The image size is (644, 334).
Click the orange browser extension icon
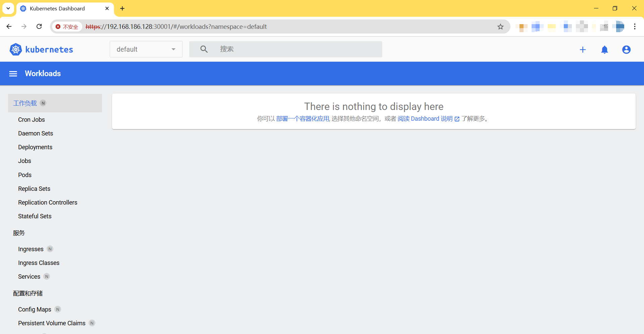tap(523, 27)
